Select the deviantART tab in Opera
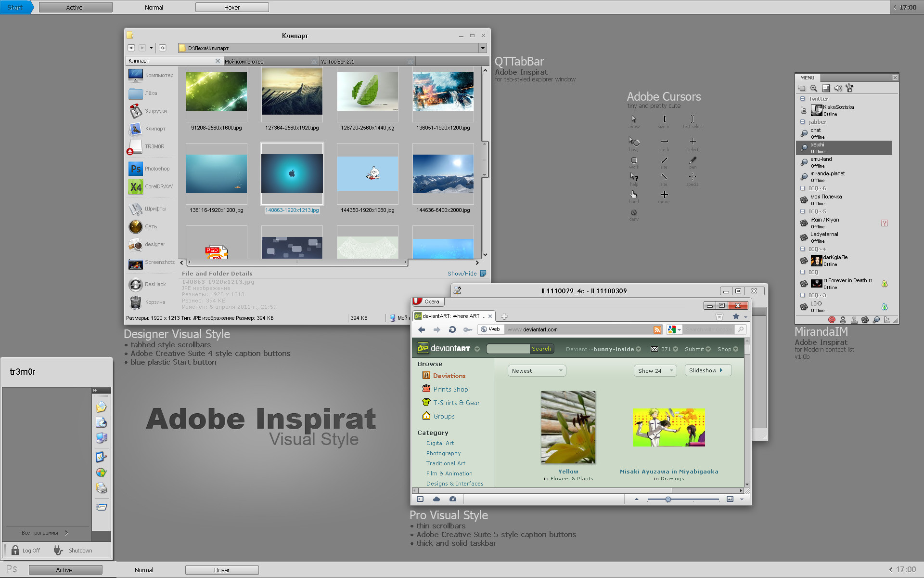The image size is (924, 578). pos(453,316)
